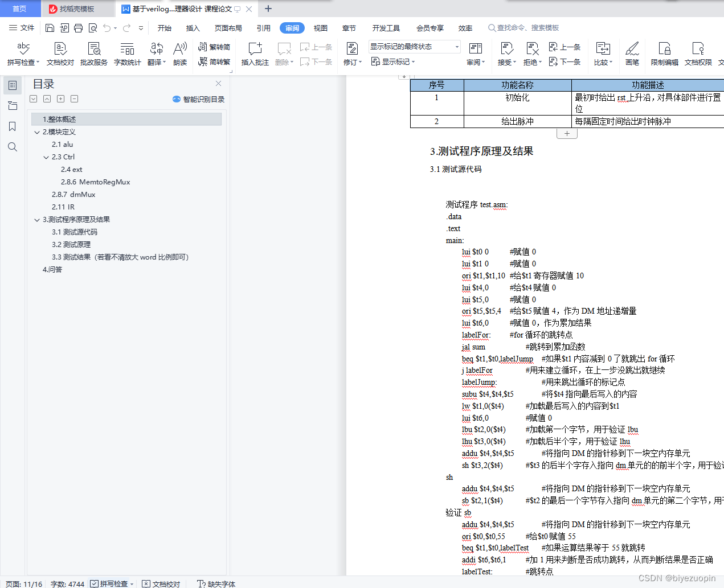Click the print icon in quick toolbar
The width and height of the screenshot is (724, 588).
78,28
